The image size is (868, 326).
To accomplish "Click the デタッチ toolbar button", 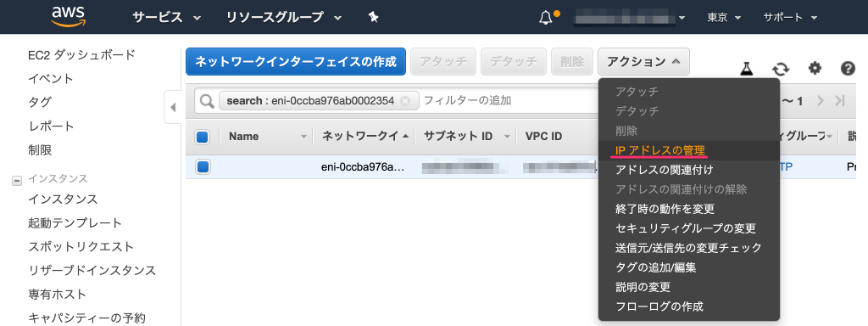I will pyautogui.click(x=514, y=61).
